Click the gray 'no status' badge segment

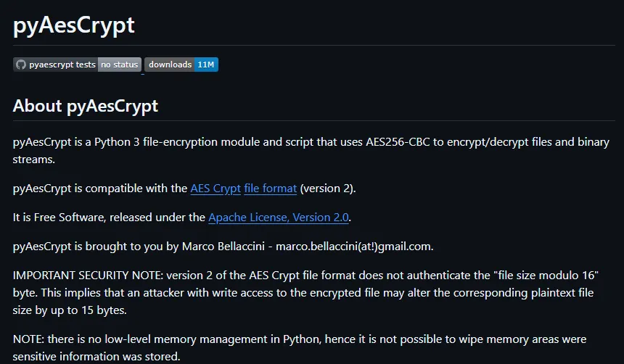tap(120, 65)
